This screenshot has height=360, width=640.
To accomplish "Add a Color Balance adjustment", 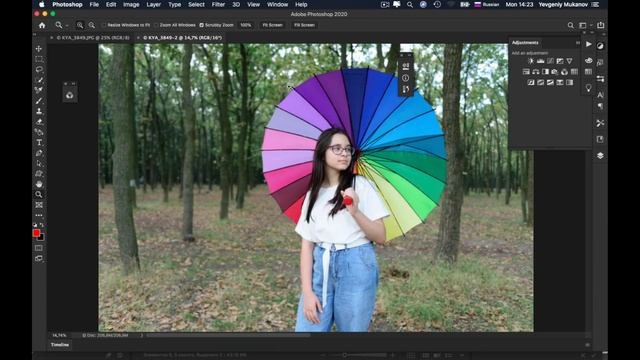I will click(x=536, y=71).
